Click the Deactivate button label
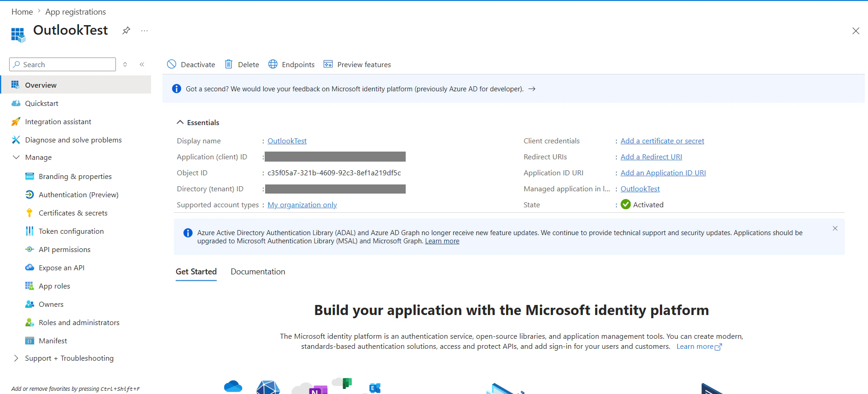Viewport: 868px width, 394px height. 198,65
